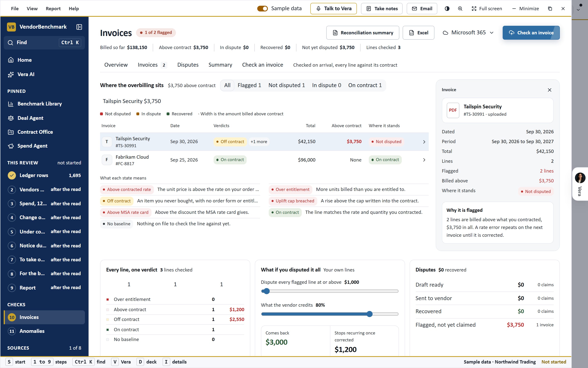The height and width of the screenshot is (368, 588).
Task: Expand the Fabrikam Cloud invoice row chevron
Action: tap(424, 160)
